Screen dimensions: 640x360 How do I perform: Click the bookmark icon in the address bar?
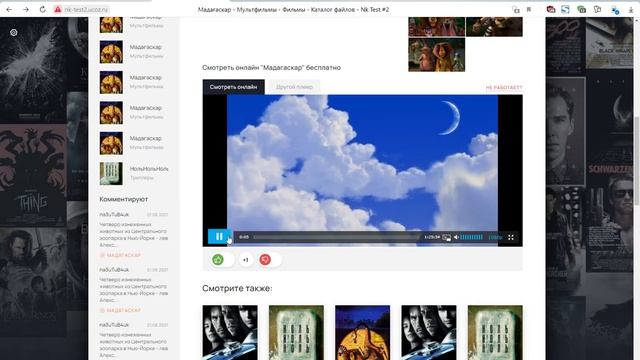point(529,9)
